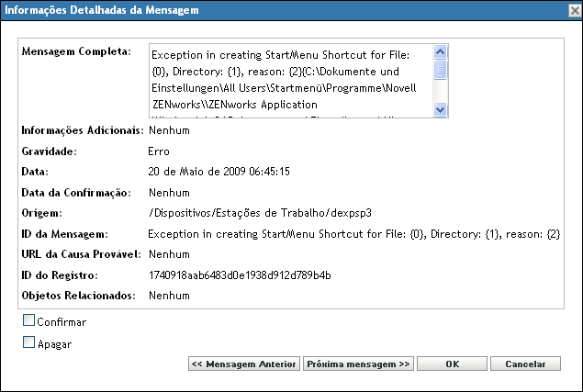Close the Informações Detalhadas da Mensagem dialog

click(x=572, y=11)
